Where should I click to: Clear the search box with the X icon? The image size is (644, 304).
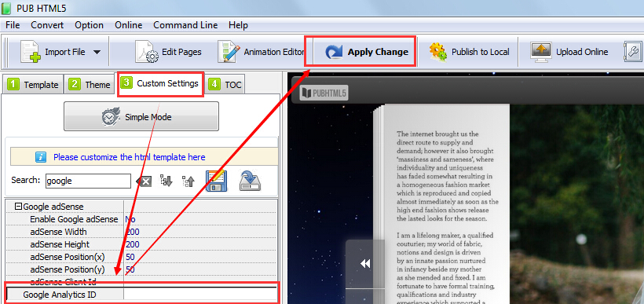point(144,181)
